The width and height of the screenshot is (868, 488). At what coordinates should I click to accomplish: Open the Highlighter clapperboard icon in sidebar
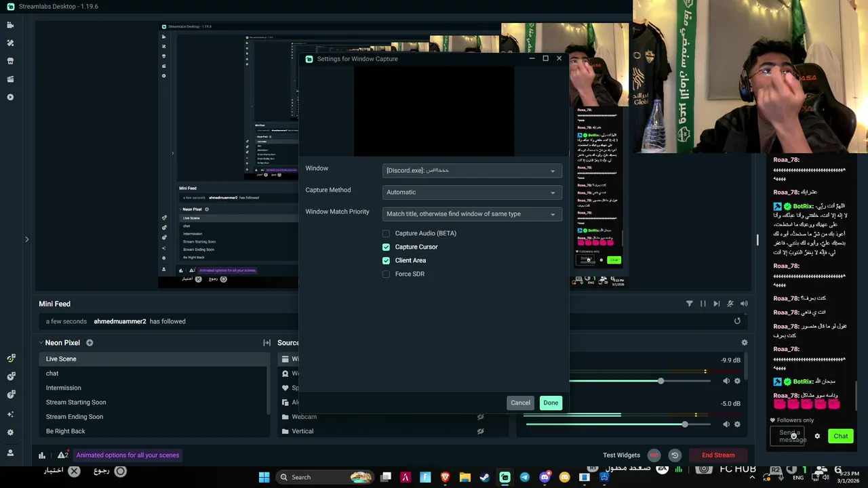click(10, 79)
